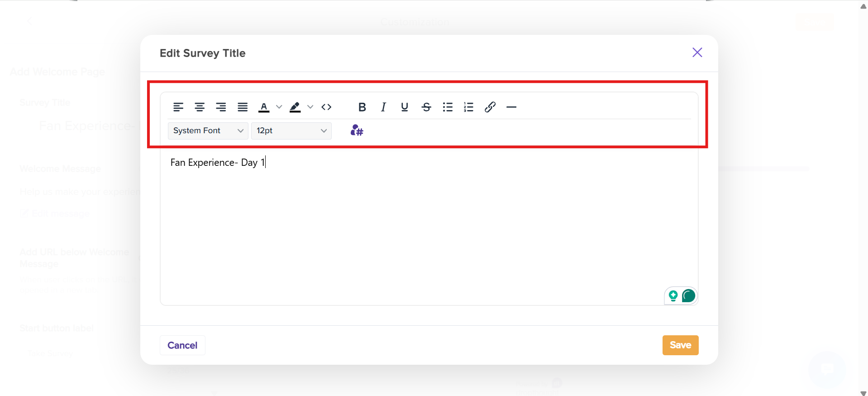The image size is (868, 396).
Task: Align text left in the editor toolbar
Action: click(178, 107)
